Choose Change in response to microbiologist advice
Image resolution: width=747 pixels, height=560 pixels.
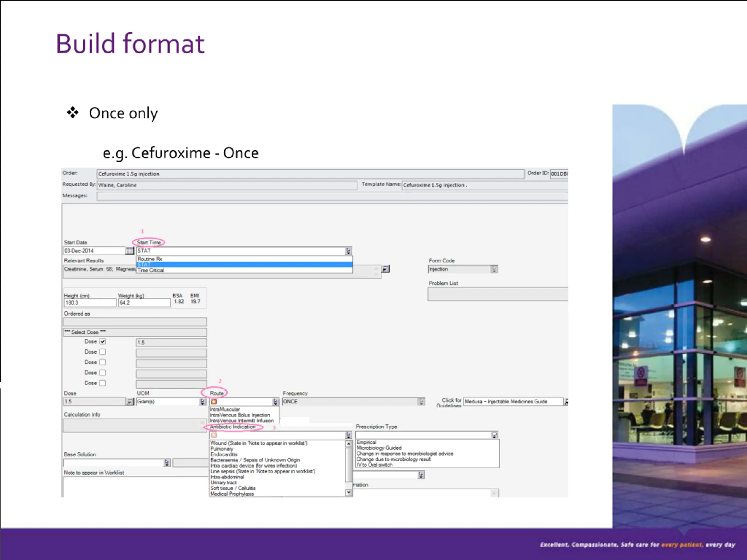click(427, 454)
